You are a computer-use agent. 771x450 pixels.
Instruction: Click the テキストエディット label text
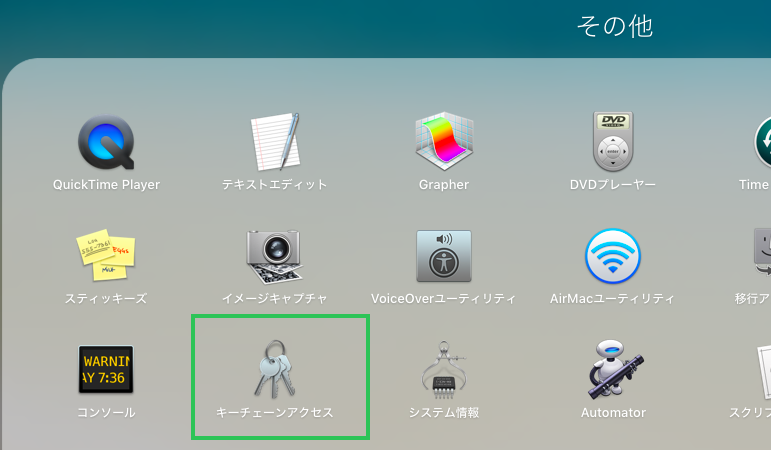(x=274, y=185)
